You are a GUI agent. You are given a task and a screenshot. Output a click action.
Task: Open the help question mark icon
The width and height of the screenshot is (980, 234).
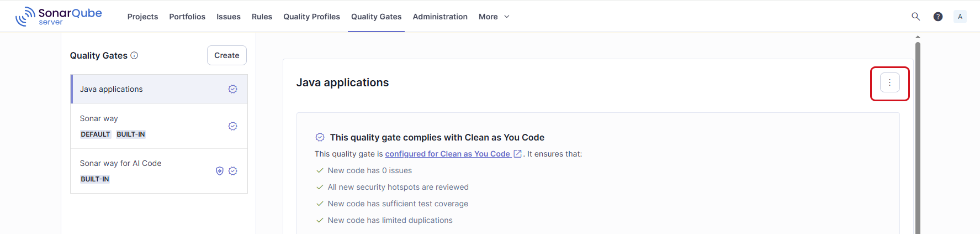coord(938,17)
